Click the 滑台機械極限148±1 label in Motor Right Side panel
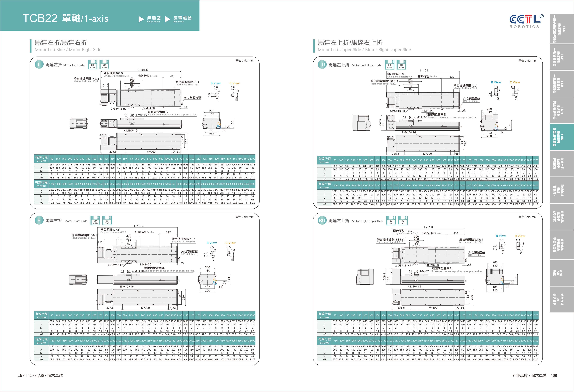 (84, 235)
